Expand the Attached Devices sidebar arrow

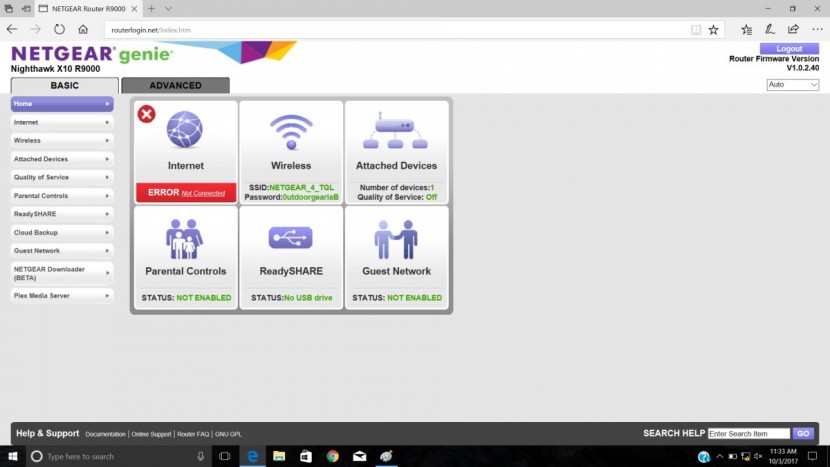click(x=107, y=159)
